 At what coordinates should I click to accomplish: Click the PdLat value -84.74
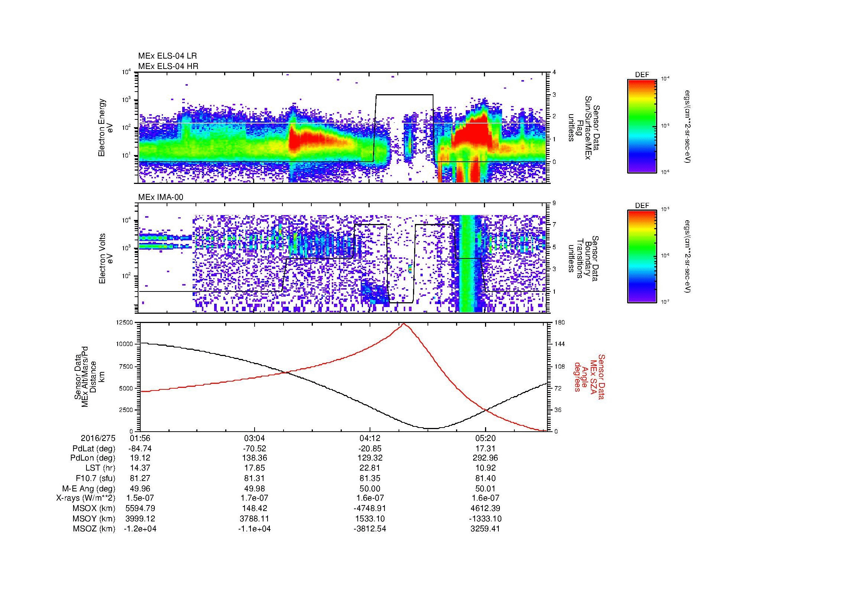140,449
